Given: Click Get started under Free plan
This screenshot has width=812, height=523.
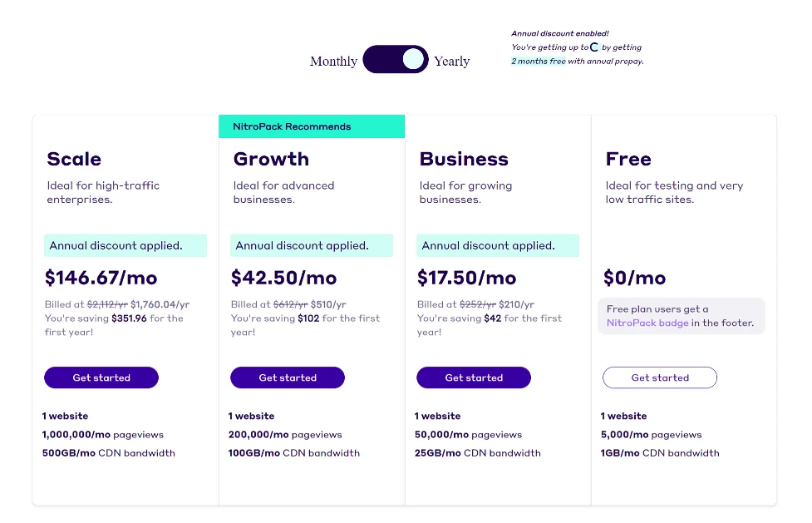Looking at the screenshot, I should (660, 377).
